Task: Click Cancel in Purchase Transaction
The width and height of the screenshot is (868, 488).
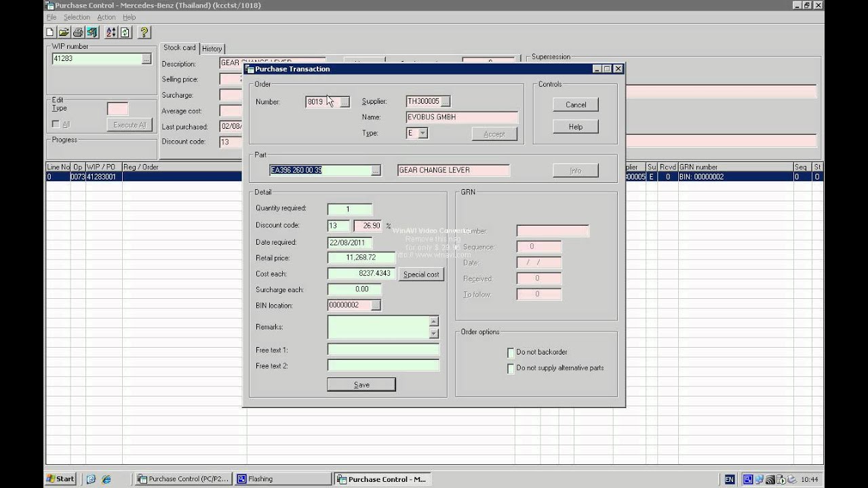Action: pyautogui.click(x=576, y=104)
